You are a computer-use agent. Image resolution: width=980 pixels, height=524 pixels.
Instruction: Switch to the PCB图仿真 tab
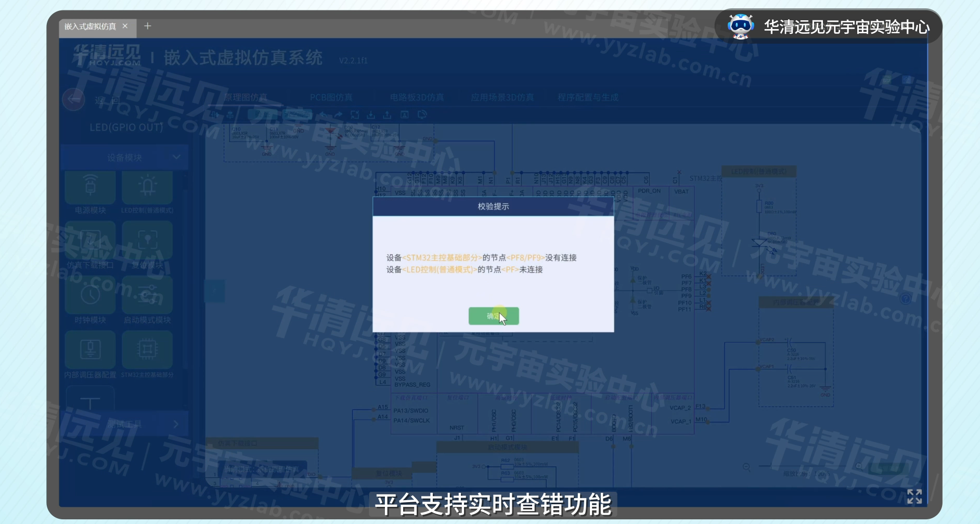(x=331, y=97)
